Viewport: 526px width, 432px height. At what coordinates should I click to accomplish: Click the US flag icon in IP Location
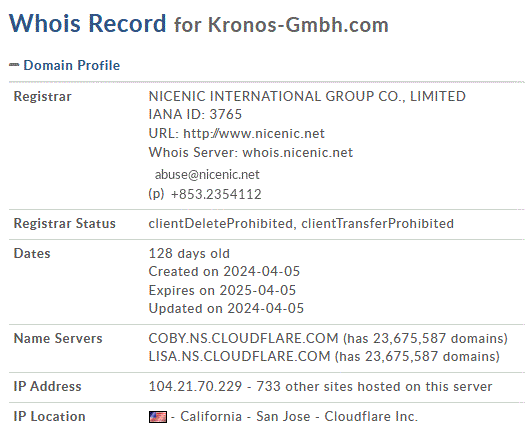(158, 417)
